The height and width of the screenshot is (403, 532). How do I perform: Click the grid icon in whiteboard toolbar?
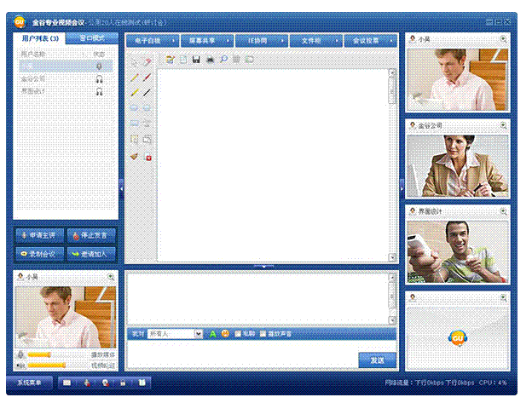236,60
